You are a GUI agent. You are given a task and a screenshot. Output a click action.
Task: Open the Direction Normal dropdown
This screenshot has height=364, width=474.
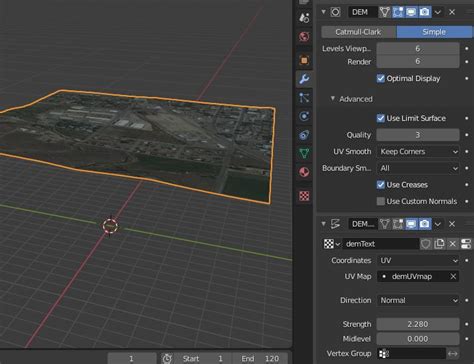pos(418,300)
